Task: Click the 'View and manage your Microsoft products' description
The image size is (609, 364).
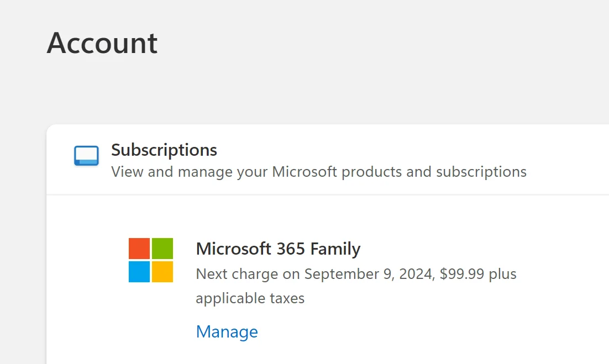Action: coord(319,172)
